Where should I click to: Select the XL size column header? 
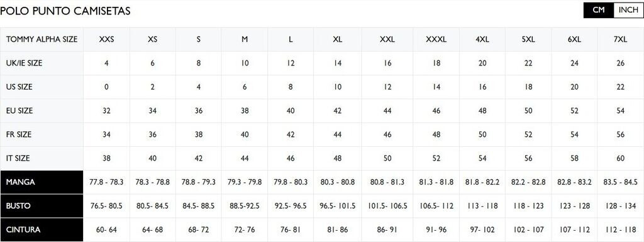click(x=337, y=40)
